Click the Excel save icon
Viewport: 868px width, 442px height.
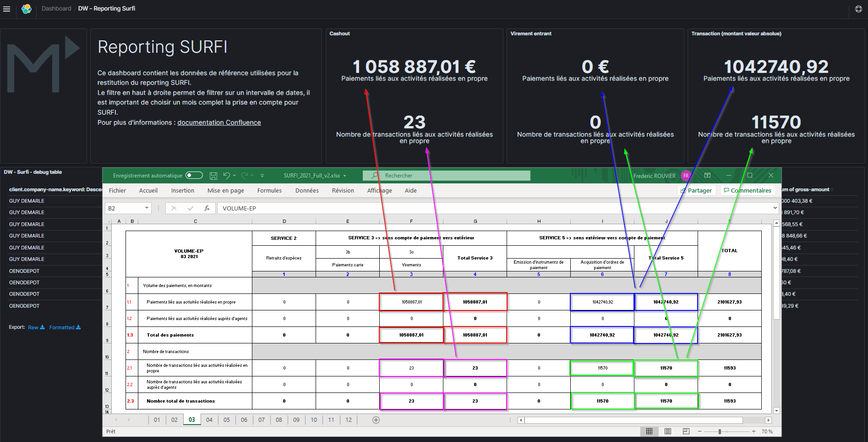pyautogui.click(x=213, y=176)
